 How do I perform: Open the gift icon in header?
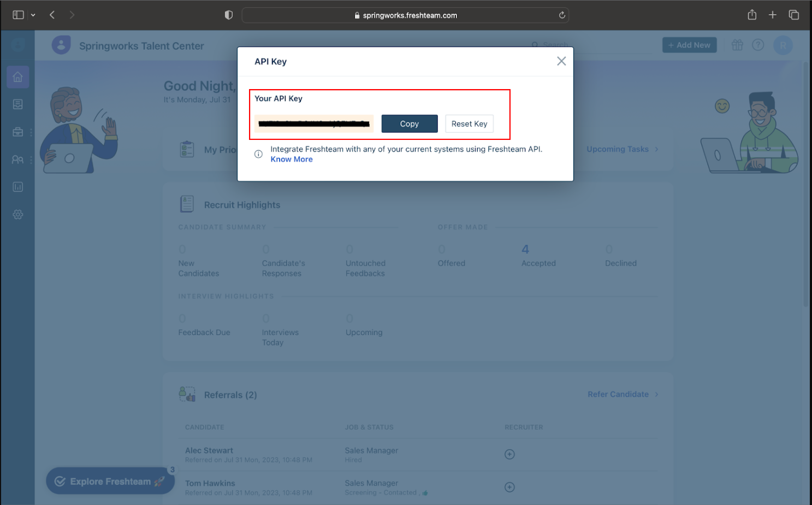click(x=737, y=45)
